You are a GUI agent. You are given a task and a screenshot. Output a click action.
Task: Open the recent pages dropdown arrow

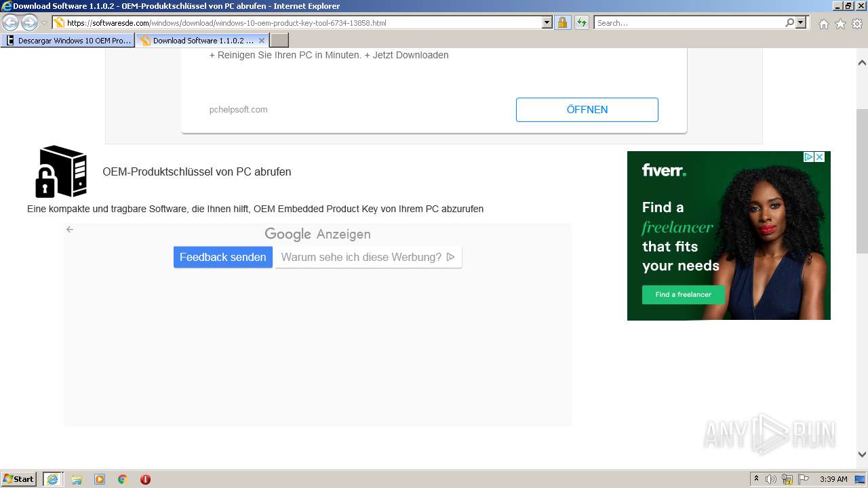tap(45, 23)
